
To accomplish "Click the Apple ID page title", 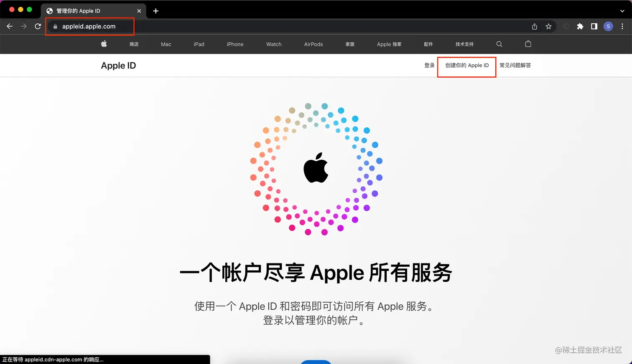I will click(118, 66).
